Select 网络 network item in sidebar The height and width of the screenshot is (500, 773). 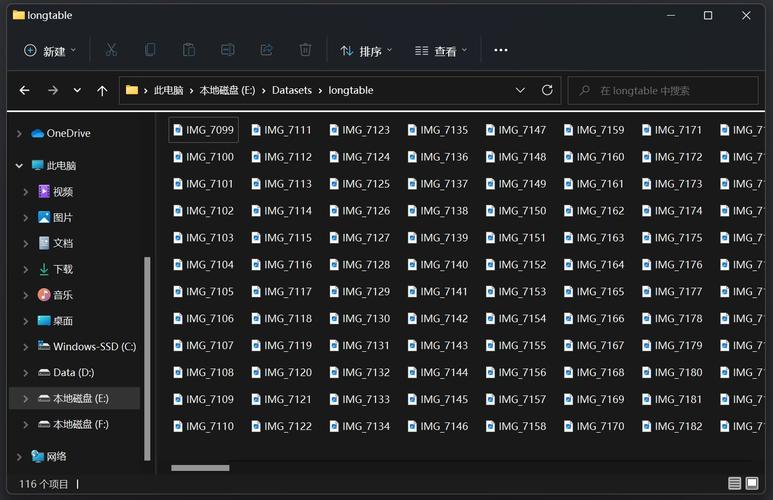(49, 457)
